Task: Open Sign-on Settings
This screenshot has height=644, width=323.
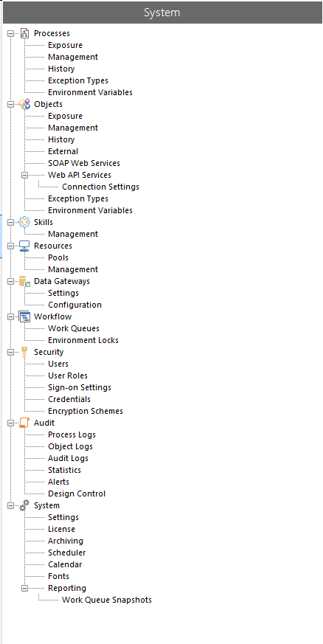Action: click(x=80, y=388)
